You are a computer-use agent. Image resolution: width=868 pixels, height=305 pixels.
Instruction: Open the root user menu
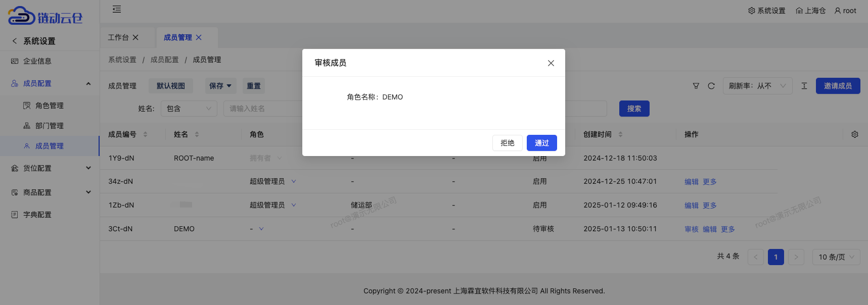click(x=845, y=11)
